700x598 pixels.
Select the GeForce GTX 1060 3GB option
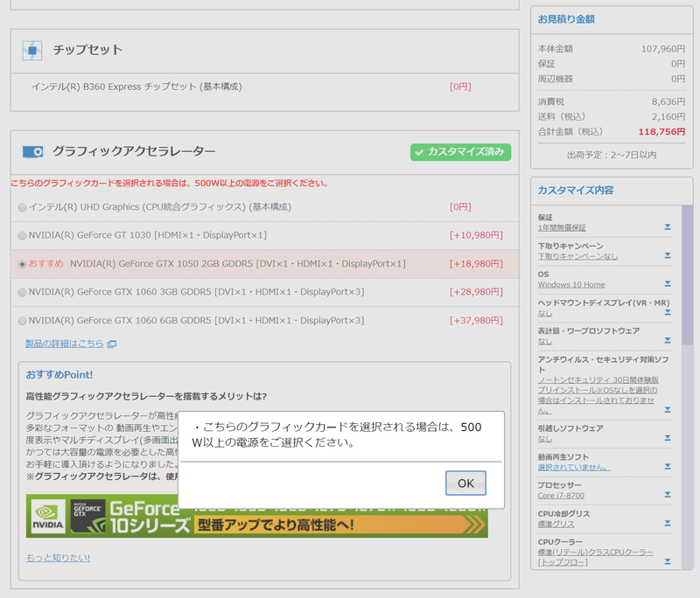[22, 292]
